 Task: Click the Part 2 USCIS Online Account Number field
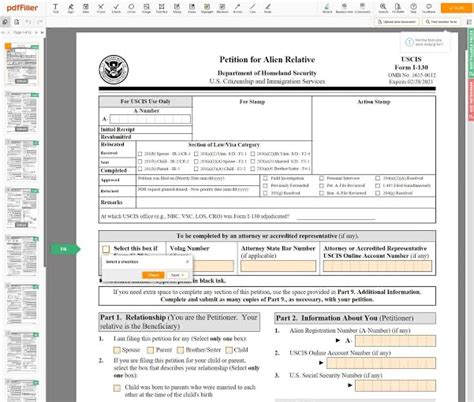point(381,363)
